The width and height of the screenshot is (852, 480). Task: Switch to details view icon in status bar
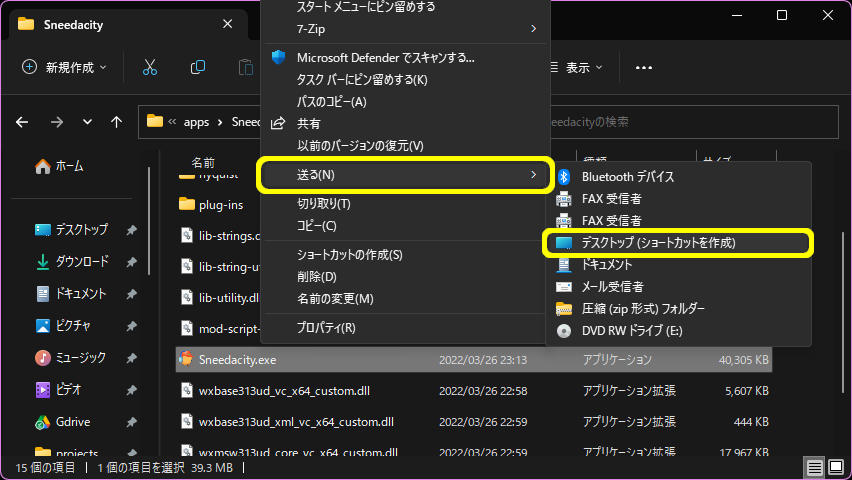814,467
